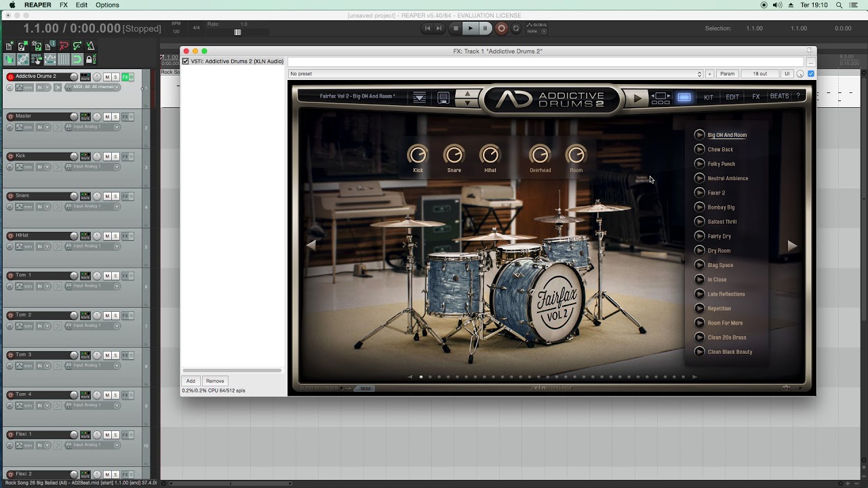The image size is (868, 488).
Task: Preview the Chew Back preset
Action: coord(700,149)
